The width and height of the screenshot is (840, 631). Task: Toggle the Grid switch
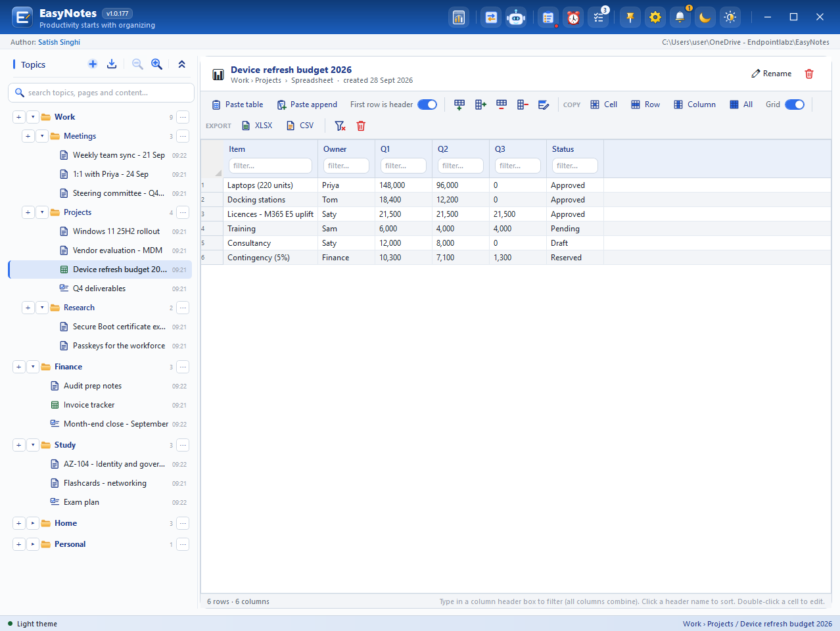pos(795,105)
